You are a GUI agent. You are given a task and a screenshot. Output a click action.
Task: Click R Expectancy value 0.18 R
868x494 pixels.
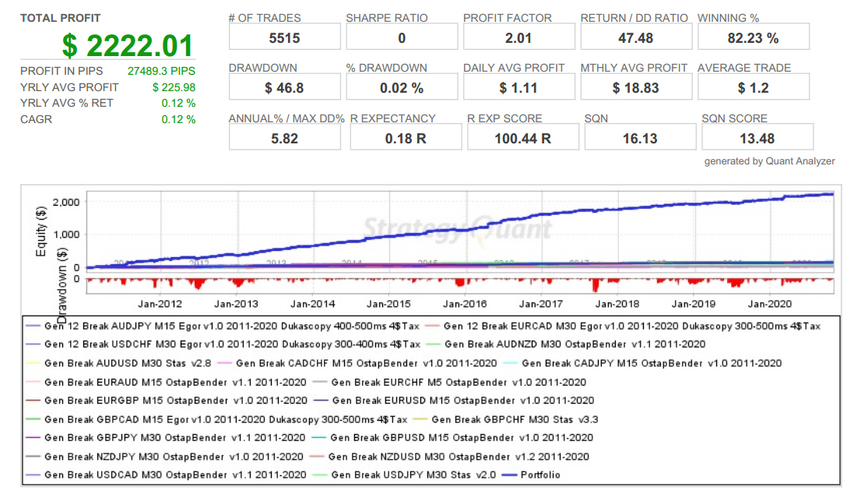click(x=406, y=137)
